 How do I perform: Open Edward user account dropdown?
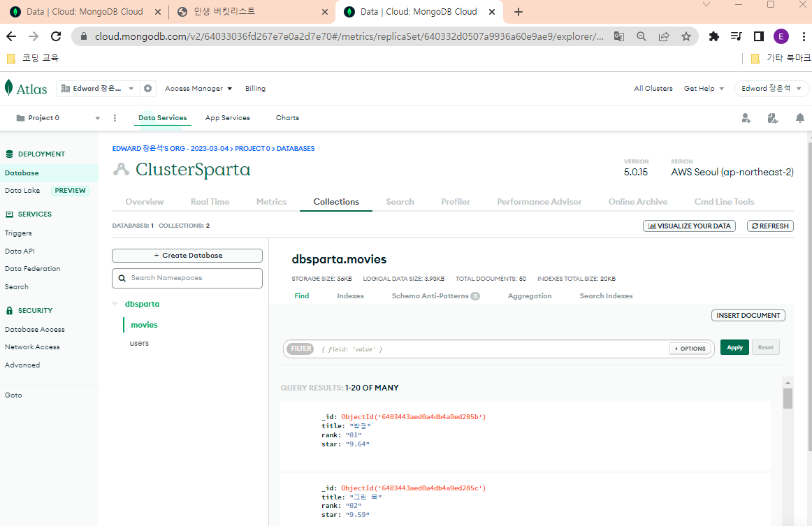click(771, 89)
